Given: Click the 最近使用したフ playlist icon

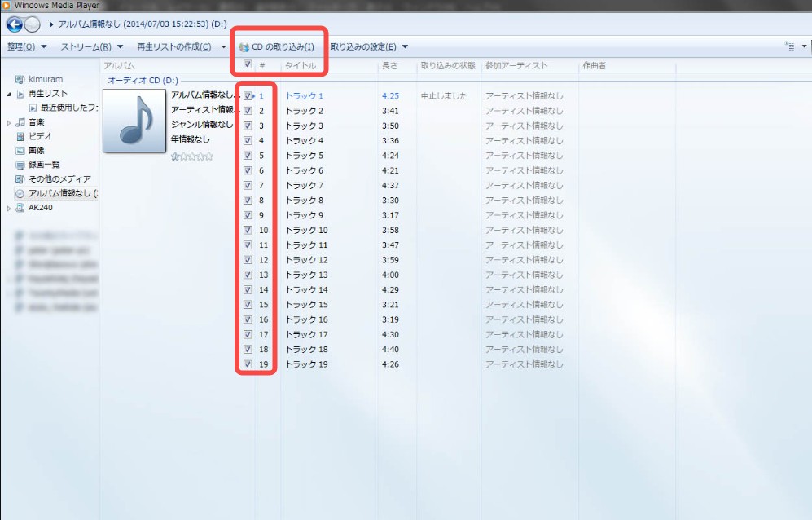Looking at the screenshot, I should tap(33, 108).
